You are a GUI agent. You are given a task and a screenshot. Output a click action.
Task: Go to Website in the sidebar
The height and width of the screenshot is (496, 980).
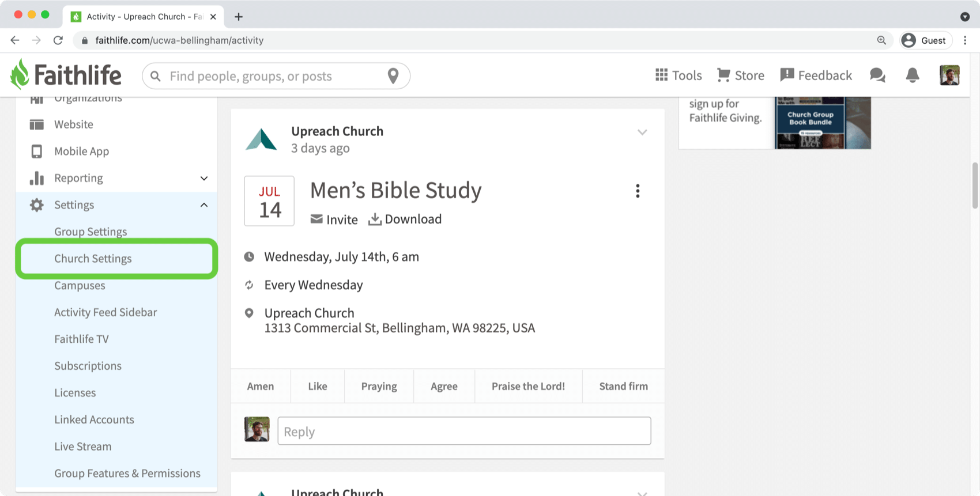coord(74,124)
